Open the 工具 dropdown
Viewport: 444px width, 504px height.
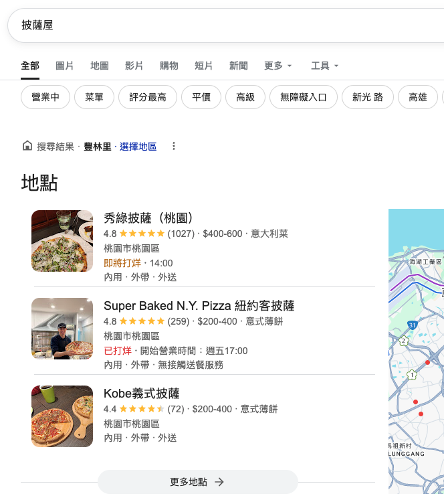coord(325,66)
